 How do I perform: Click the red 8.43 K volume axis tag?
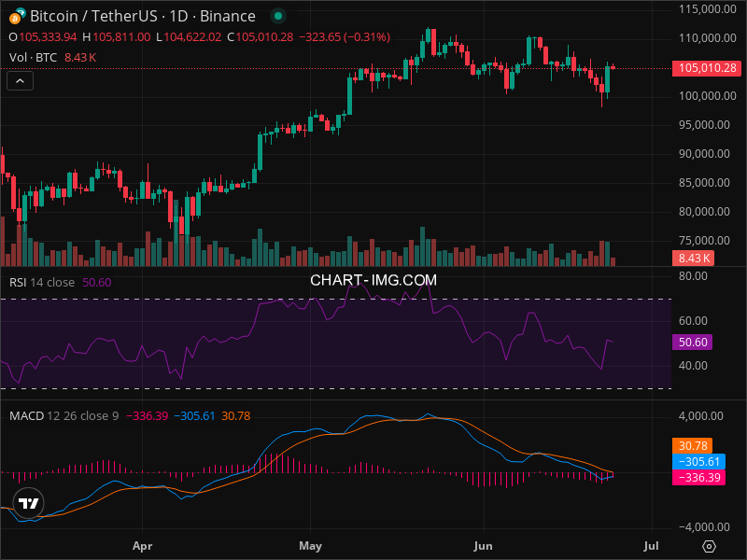tap(693, 259)
